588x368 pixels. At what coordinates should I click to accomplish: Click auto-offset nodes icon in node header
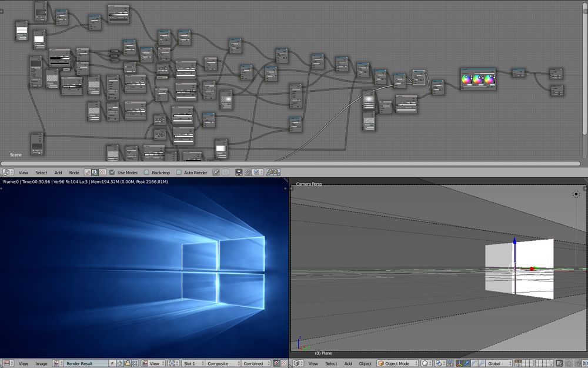[x=239, y=173]
